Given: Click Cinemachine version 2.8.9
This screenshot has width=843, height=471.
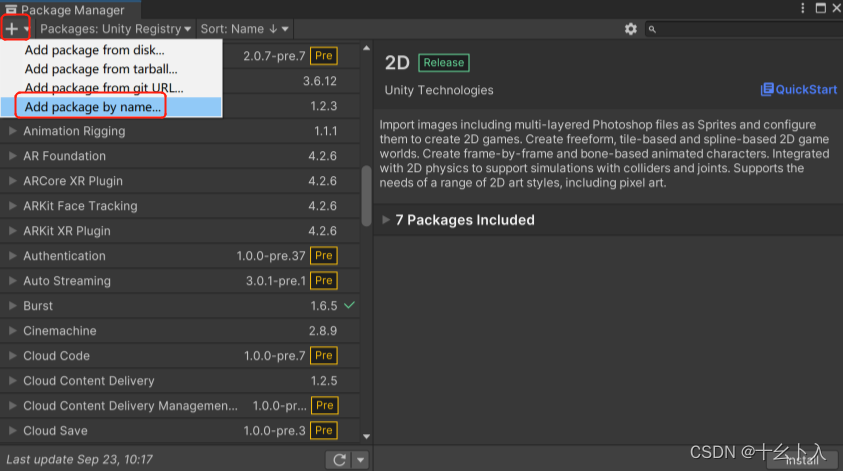Looking at the screenshot, I should pos(323,331).
